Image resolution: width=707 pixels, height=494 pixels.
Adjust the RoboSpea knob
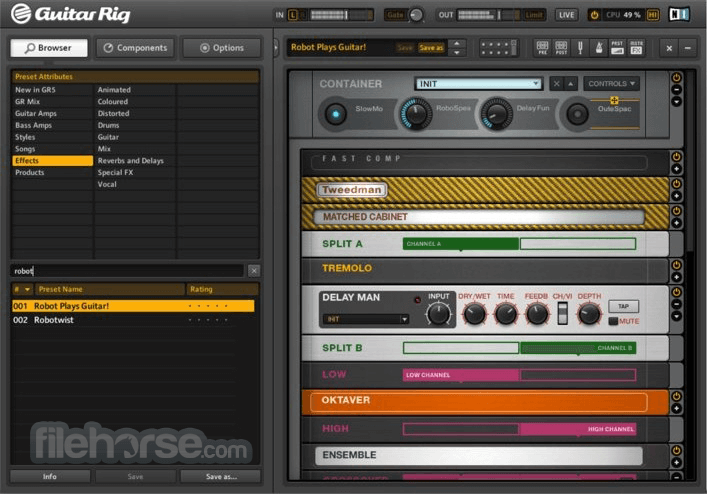[x=414, y=114]
